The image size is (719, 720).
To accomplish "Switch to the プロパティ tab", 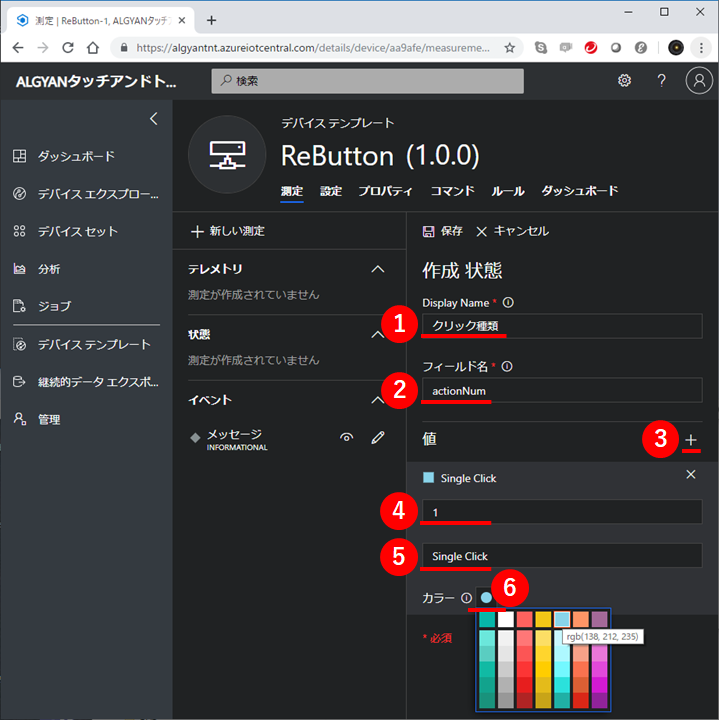I will coord(386,191).
